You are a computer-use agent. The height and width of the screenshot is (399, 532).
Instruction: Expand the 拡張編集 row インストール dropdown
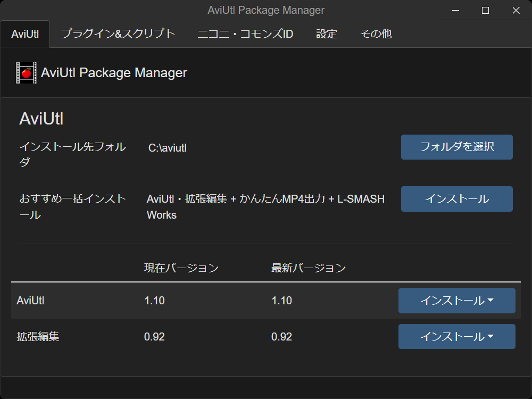click(456, 337)
